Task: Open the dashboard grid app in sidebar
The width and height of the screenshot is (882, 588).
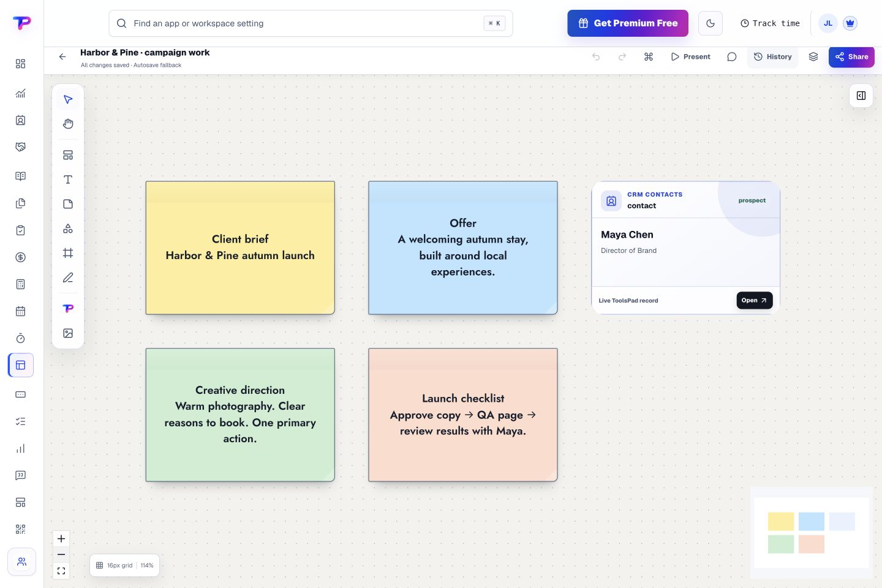Action: [20, 64]
